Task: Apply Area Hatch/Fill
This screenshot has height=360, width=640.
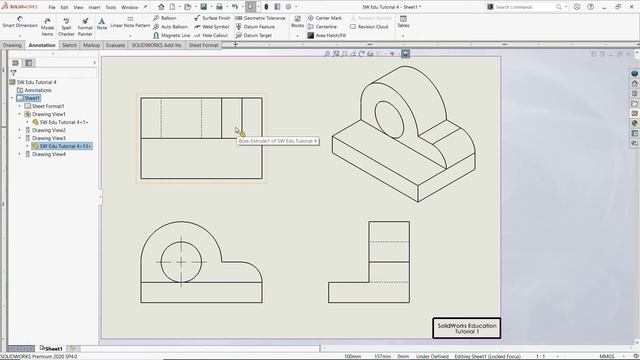Action: [327, 36]
